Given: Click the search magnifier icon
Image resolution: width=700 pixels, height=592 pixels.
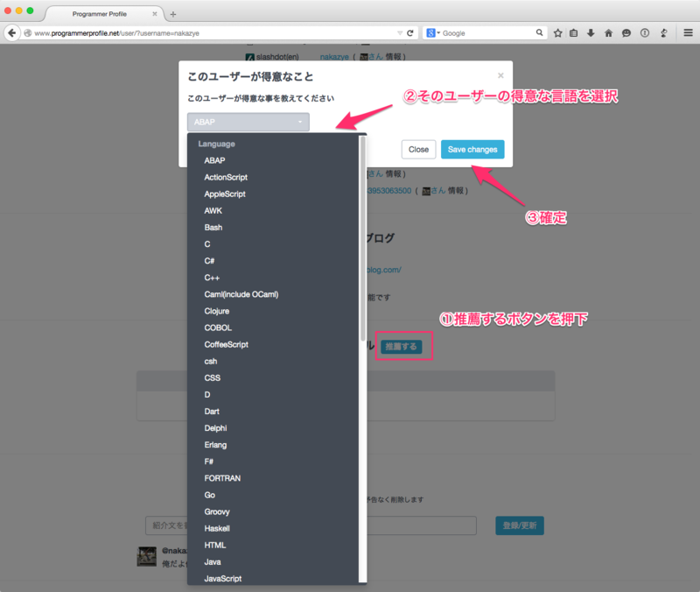Looking at the screenshot, I should coord(539,32).
